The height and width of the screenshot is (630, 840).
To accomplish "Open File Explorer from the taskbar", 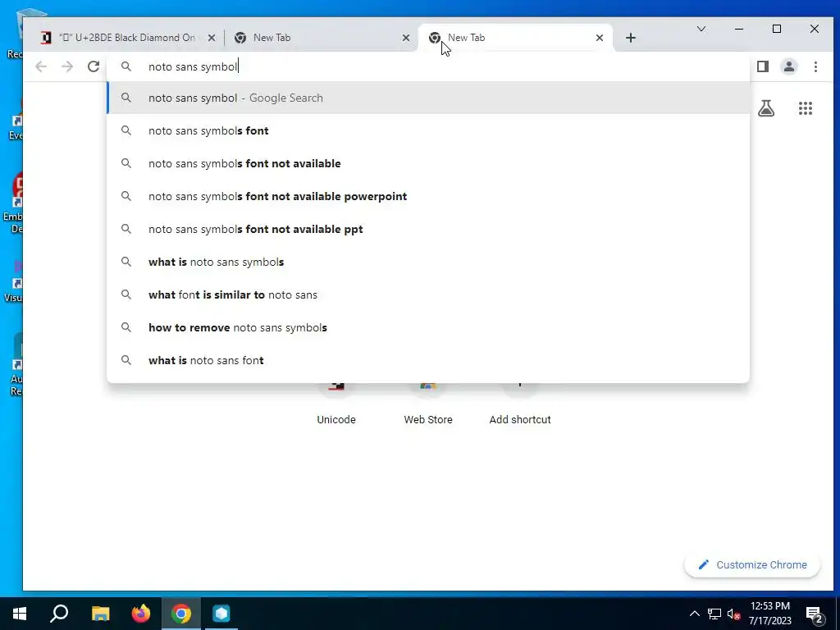I will point(100,614).
